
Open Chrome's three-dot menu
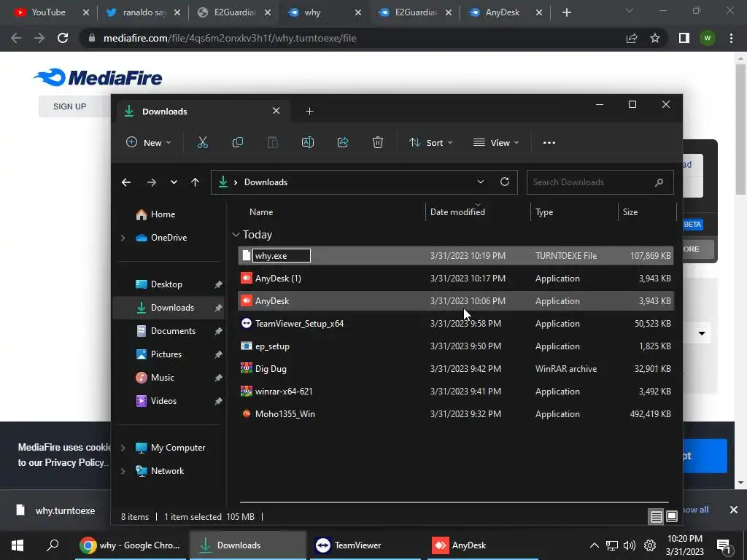pos(731,38)
